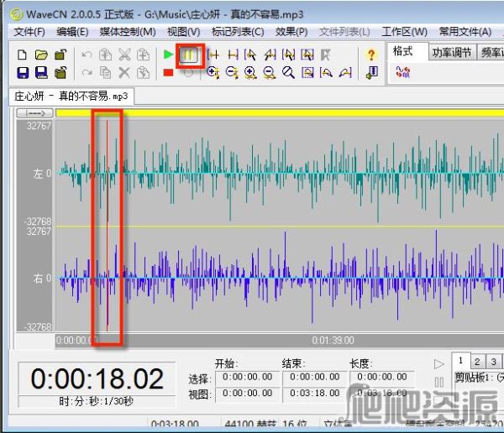Select the 庄心妍 - 真的不容易.mp3 document tab

71,96
